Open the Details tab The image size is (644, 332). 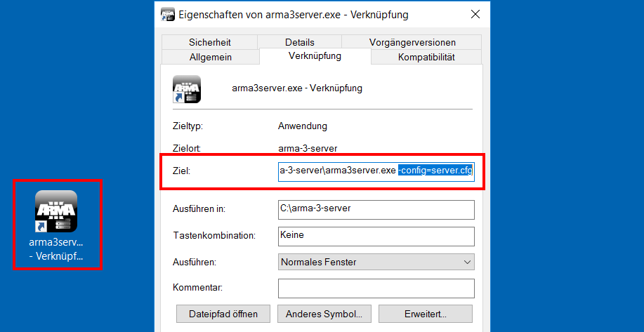[x=300, y=42]
